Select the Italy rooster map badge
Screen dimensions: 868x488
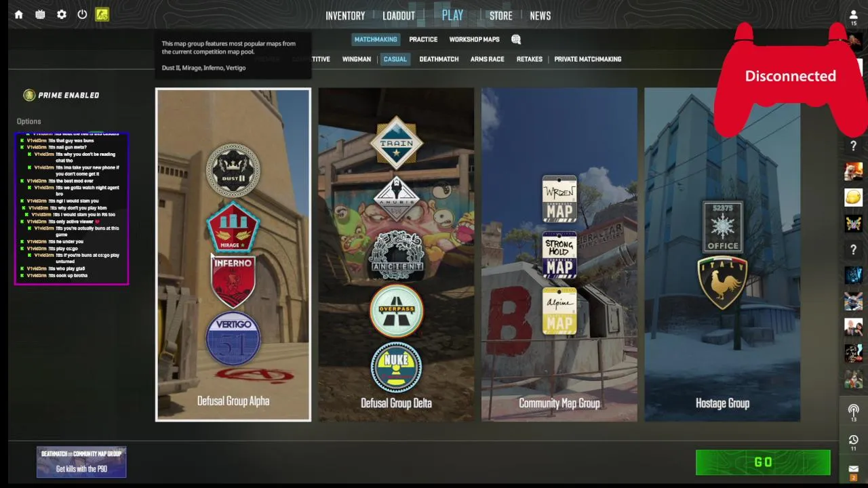click(x=722, y=283)
